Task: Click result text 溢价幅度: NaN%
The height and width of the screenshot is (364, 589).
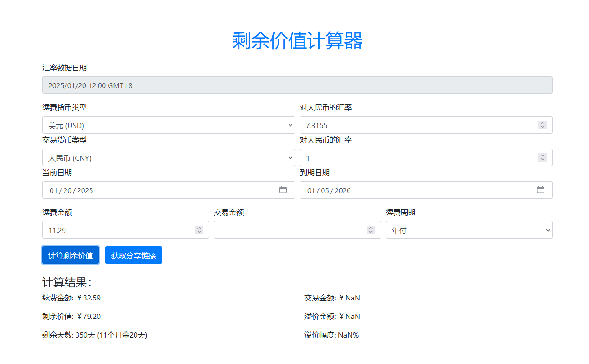Action: click(332, 335)
